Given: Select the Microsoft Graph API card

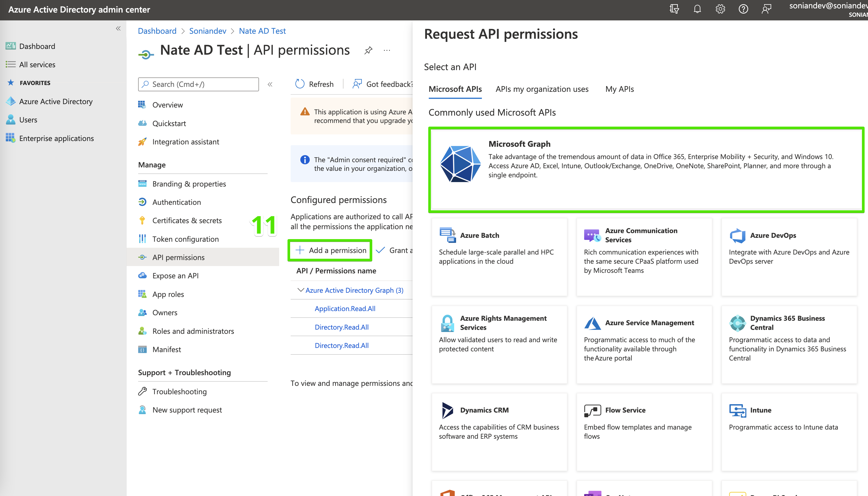Looking at the screenshot, I should [646, 170].
